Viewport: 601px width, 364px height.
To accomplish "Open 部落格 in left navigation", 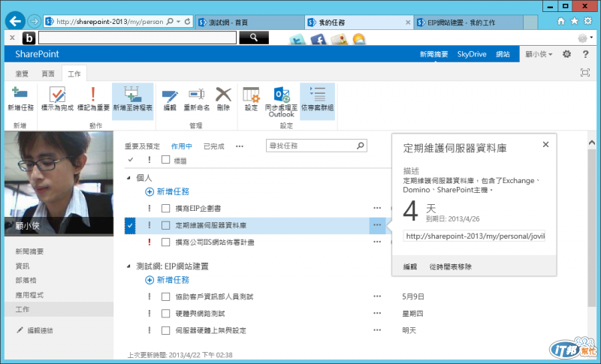I will pos(26,280).
